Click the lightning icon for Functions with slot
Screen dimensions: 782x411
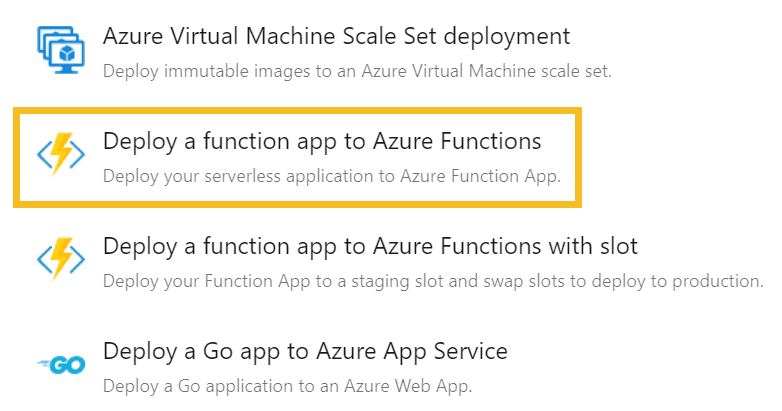pyautogui.click(x=61, y=259)
